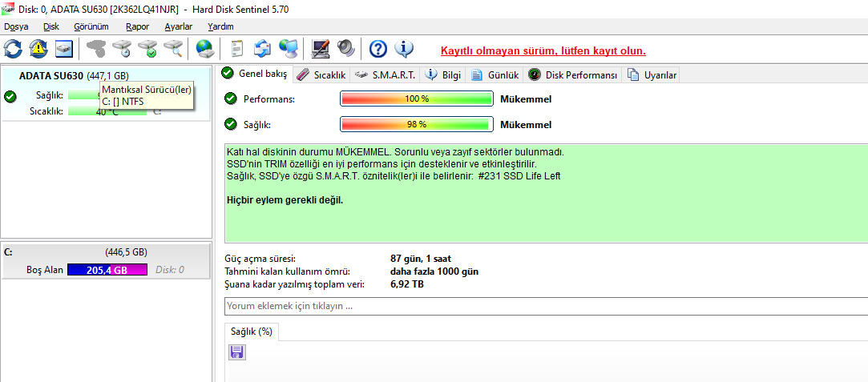
Task: Click 'Mükemmel' text beside Performans bar
Action: (x=526, y=99)
